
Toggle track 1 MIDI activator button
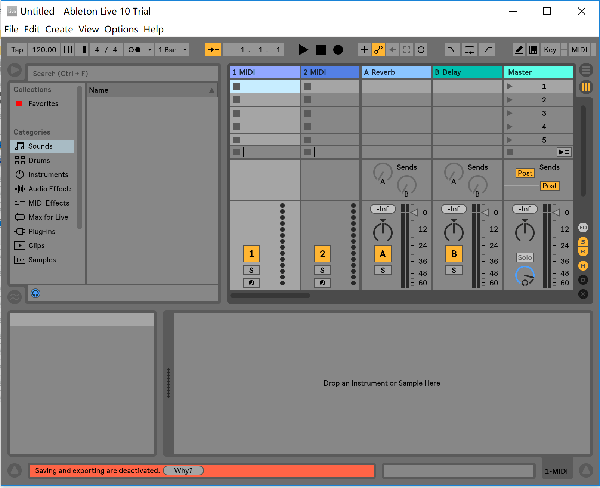coord(252,254)
